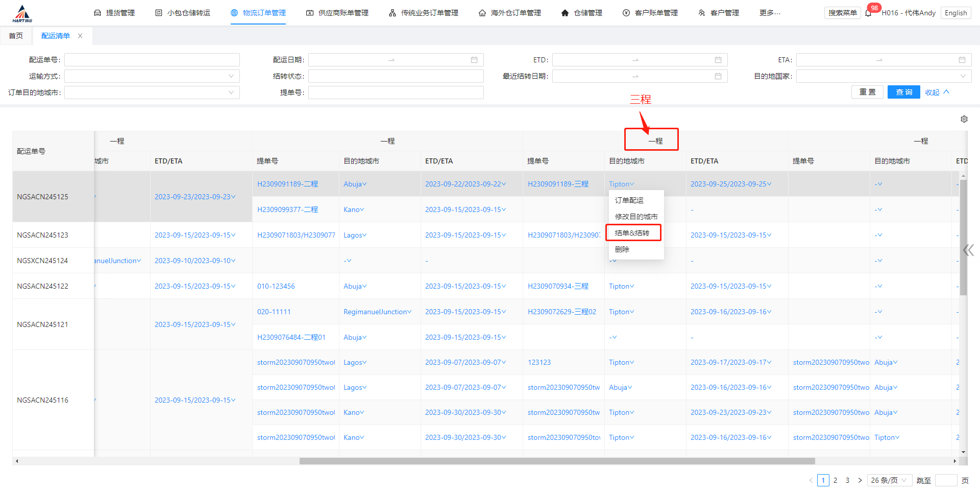Click the 最近结转日期 calendar icon
Viewport: 980px width, 492px height.
718,76
